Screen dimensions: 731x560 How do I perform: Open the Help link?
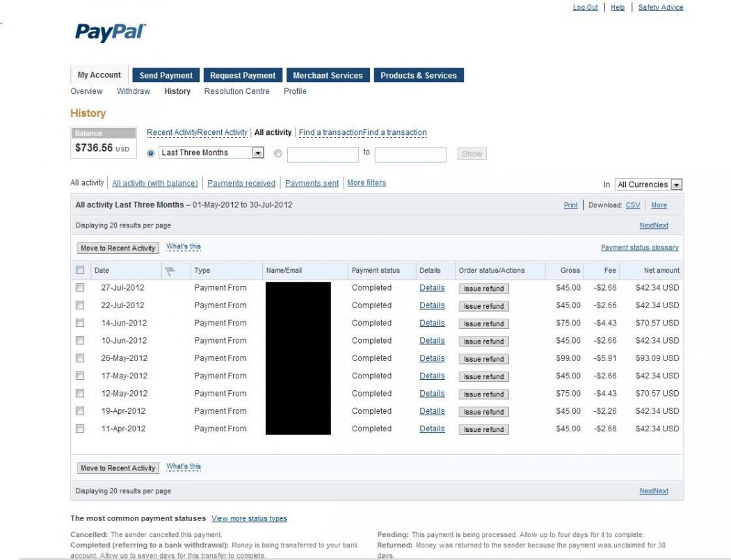tap(618, 7)
